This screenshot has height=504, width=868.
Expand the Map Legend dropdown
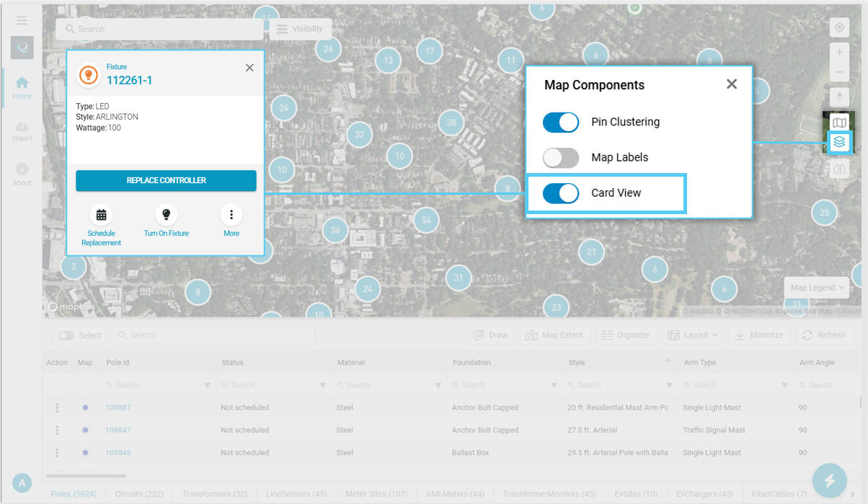tap(817, 287)
